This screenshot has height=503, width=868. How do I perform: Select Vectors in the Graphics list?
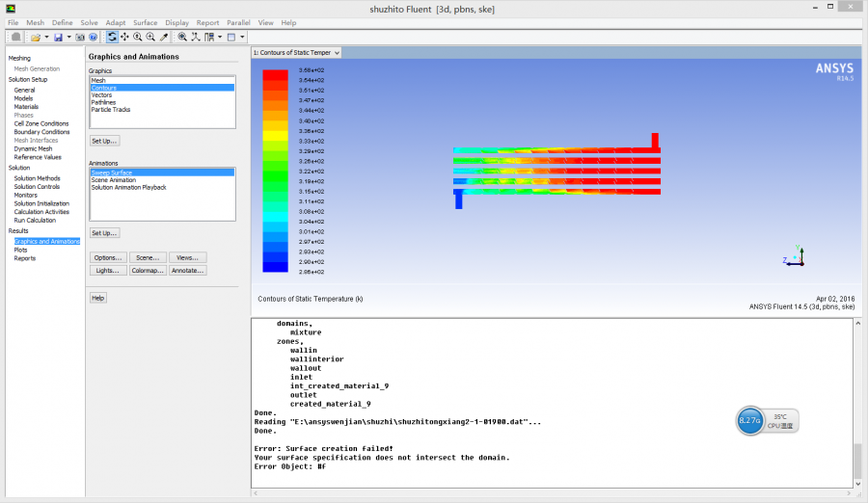(101, 94)
